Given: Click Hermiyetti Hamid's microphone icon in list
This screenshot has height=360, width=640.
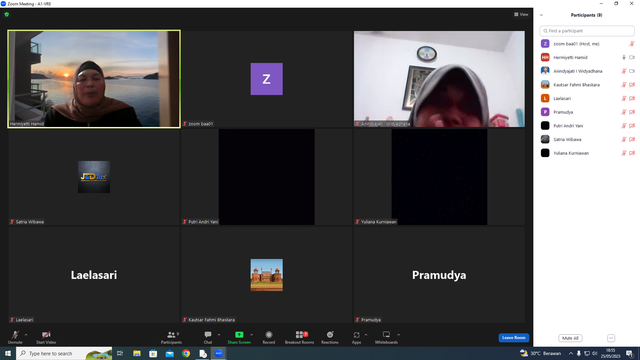Looking at the screenshot, I should click(624, 58).
